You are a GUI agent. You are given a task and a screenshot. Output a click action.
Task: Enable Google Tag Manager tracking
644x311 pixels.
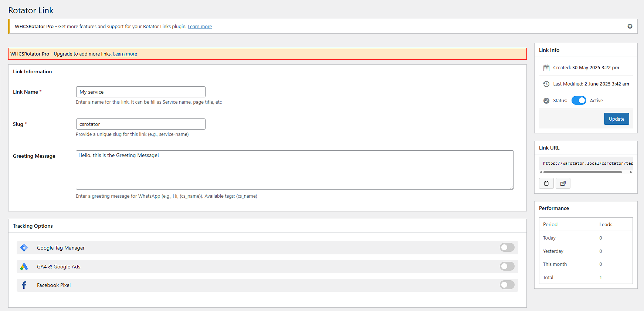click(507, 247)
